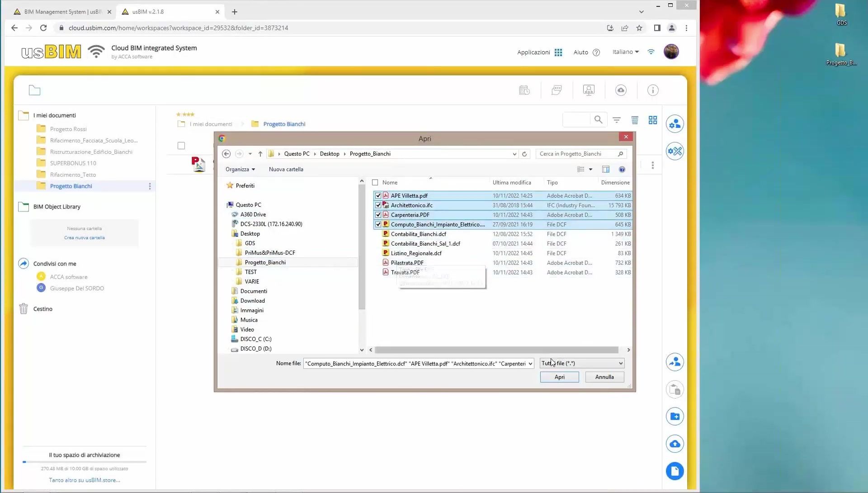Image resolution: width=868 pixels, height=493 pixels.
Task: Click the search magnifier icon
Action: (598, 120)
